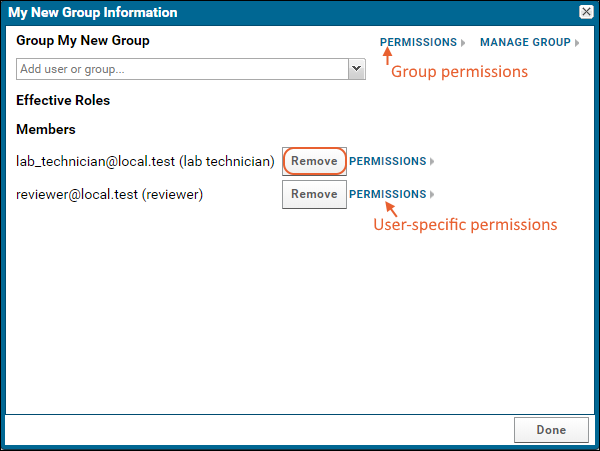Remove reviewer@local.test from the group

click(314, 194)
